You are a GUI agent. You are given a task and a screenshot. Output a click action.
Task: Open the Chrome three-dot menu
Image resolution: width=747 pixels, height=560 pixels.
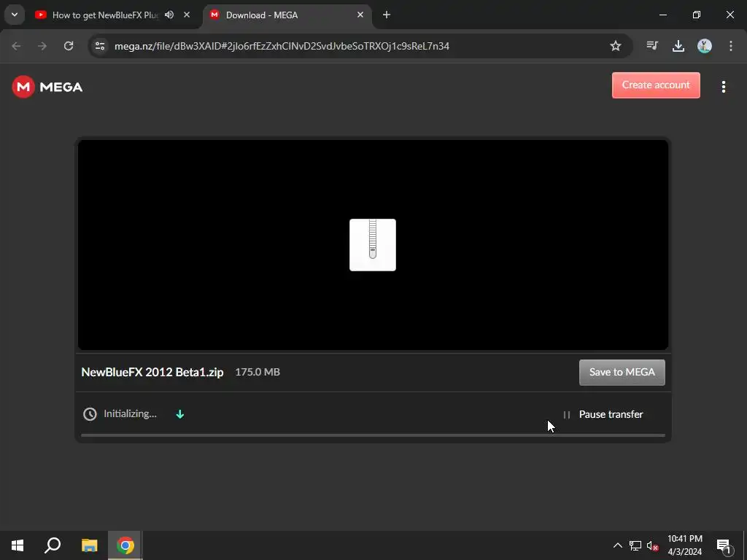(x=731, y=46)
